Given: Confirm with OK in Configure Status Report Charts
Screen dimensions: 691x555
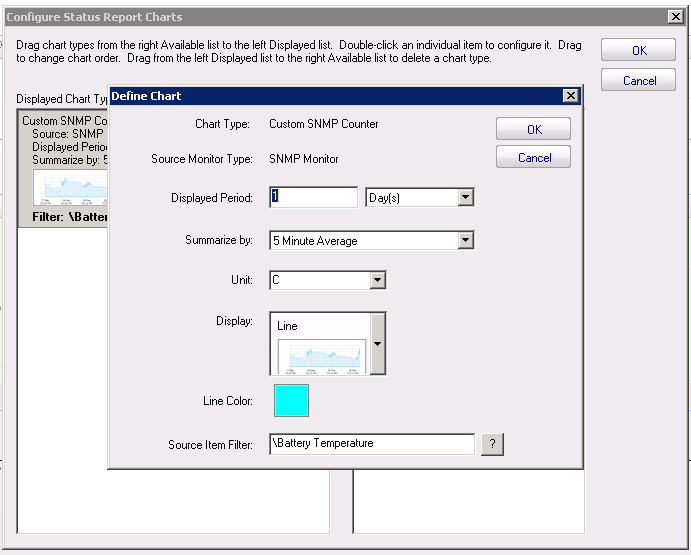Looking at the screenshot, I should pos(638,51).
